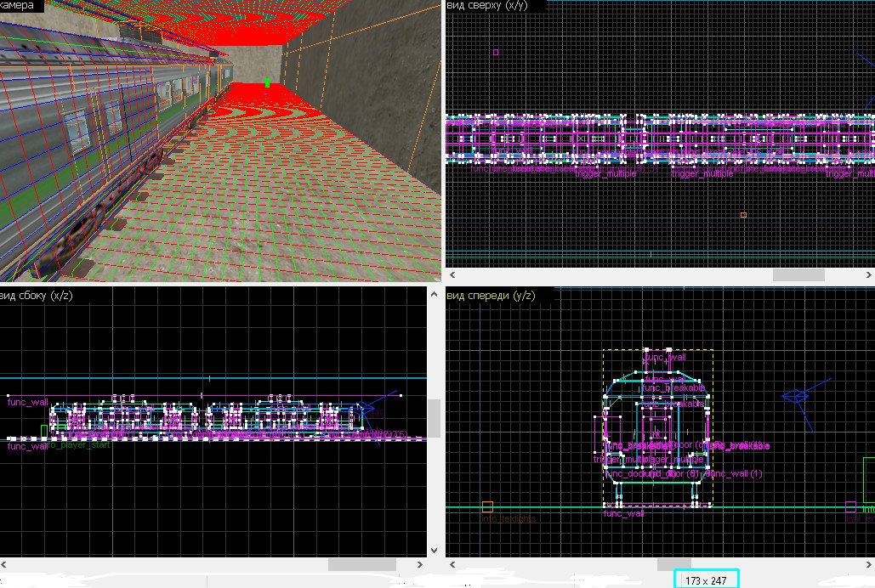Click the func_wall (1) label in front view
Viewport: 875px width, 588px height.
pos(736,473)
